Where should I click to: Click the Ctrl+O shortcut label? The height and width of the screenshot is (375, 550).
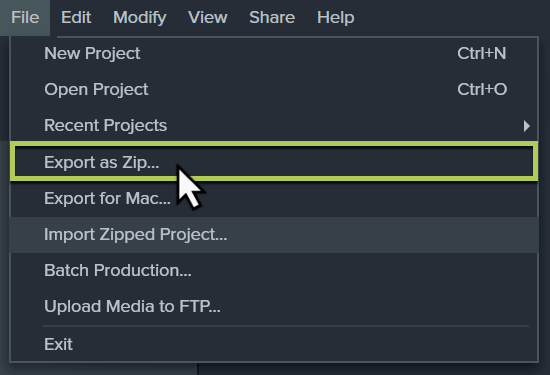pyautogui.click(x=482, y=89)
